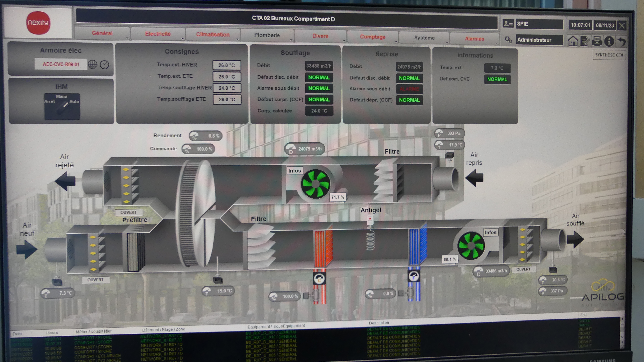Click the clock schedule icon in Armoire élec

click(x=104, y=65)
